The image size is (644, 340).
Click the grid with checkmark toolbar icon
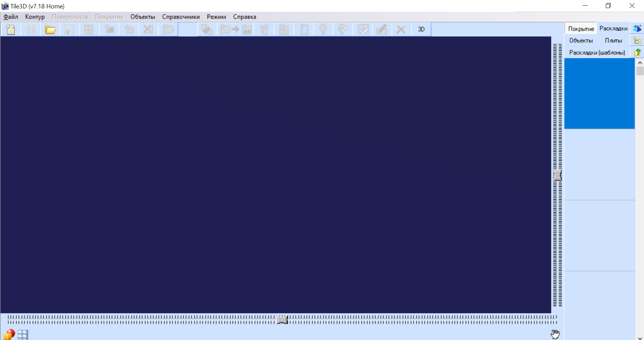click(363, 30)
